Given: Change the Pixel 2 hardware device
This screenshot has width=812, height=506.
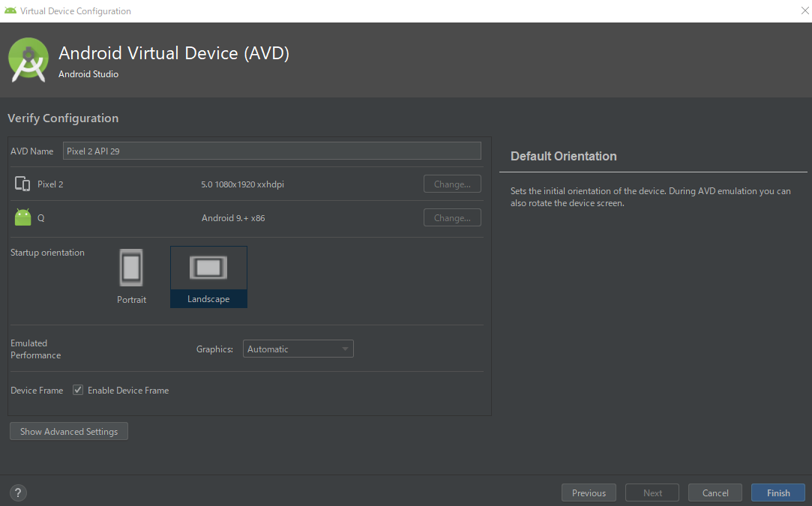Looking at the screenshot, I should click(452, 184).
